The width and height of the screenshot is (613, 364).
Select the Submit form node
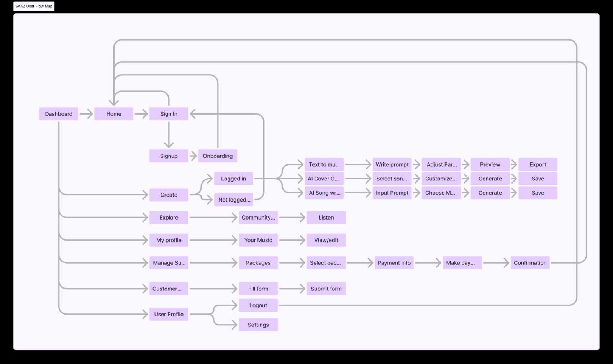coord(326,289)
